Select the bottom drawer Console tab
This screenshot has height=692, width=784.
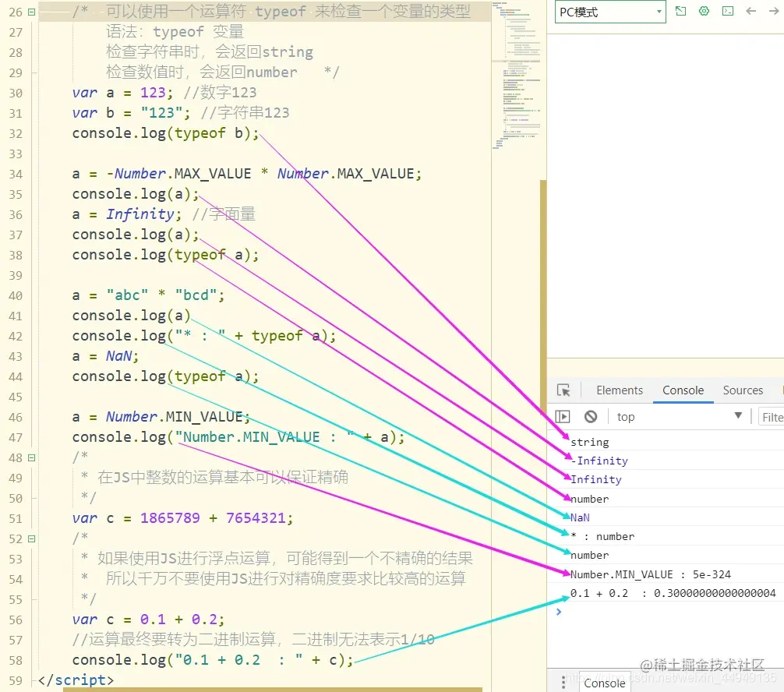tap(605, 683)
